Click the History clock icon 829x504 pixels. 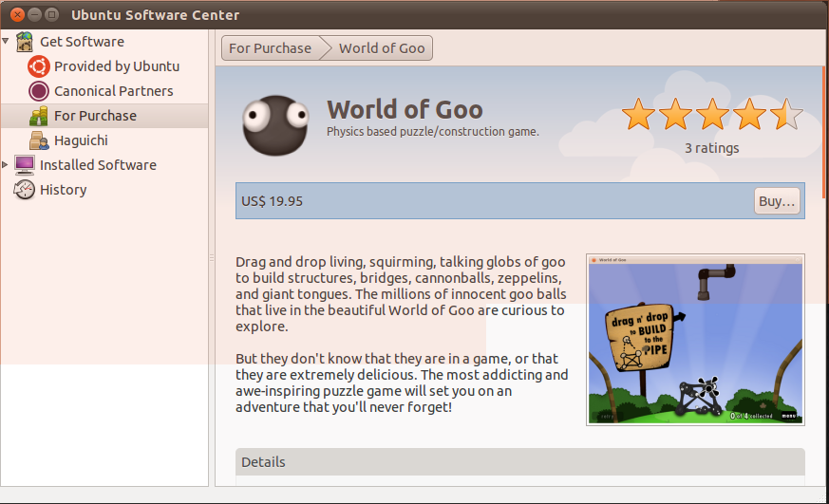point(25,190)
